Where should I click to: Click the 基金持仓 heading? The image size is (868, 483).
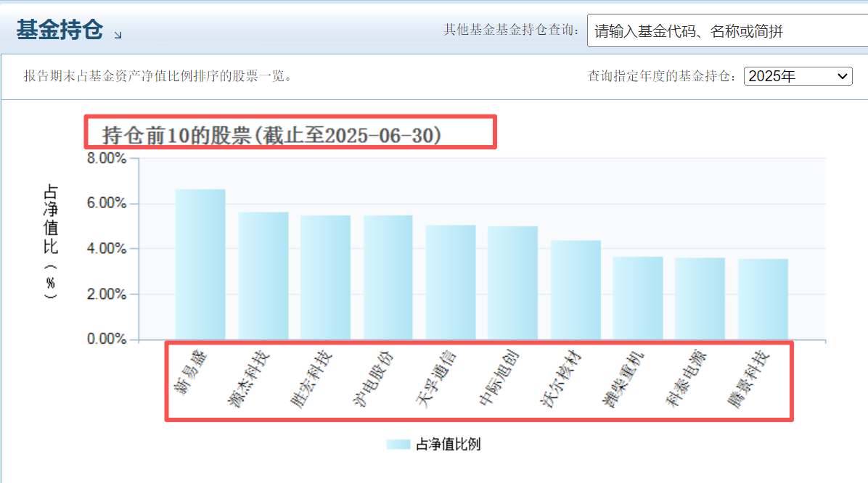pyautogui.click(x=60, y=29)
